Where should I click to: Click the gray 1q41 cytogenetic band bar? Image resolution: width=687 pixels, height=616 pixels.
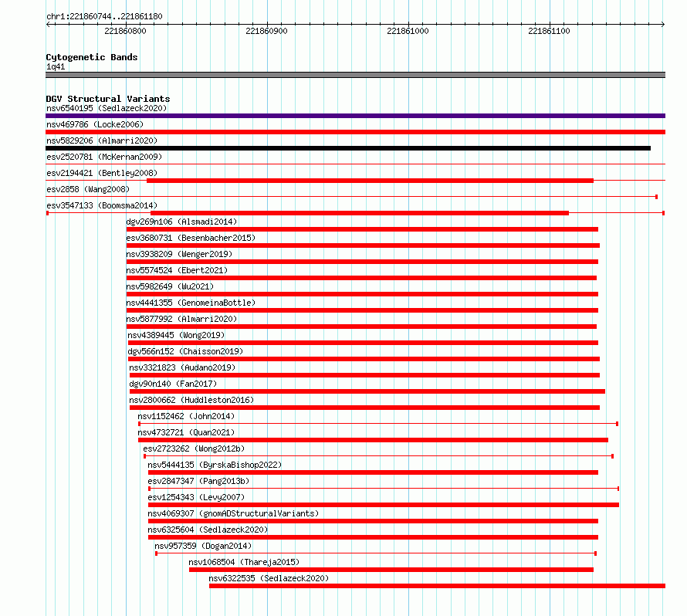click(x=355, y=75)
